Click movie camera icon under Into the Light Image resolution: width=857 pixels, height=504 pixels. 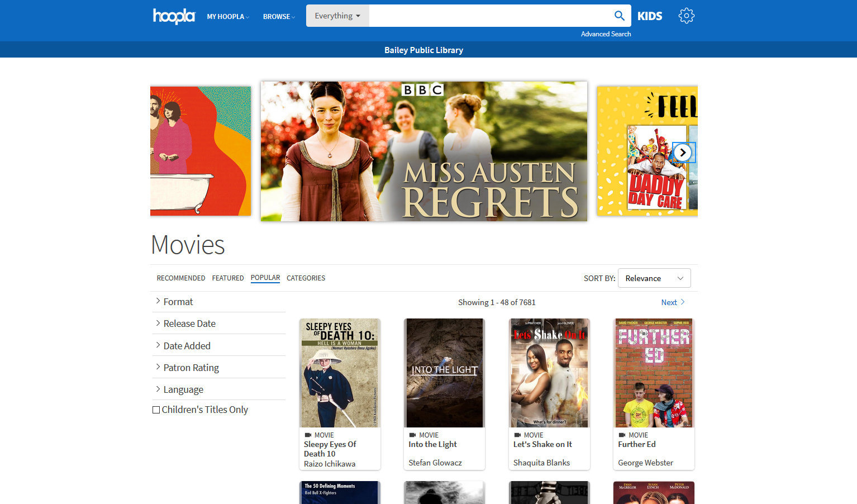coord(413,435)
